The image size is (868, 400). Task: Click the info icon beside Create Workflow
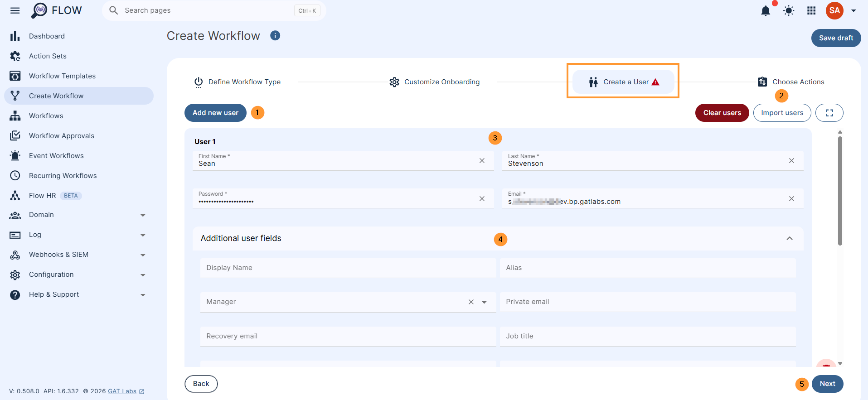point(275,35)
